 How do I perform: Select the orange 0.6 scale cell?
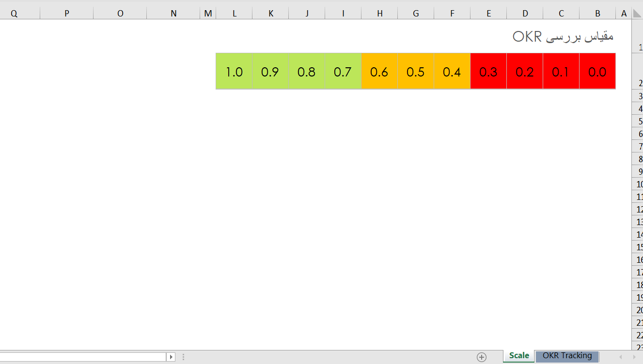pos(379,71)
